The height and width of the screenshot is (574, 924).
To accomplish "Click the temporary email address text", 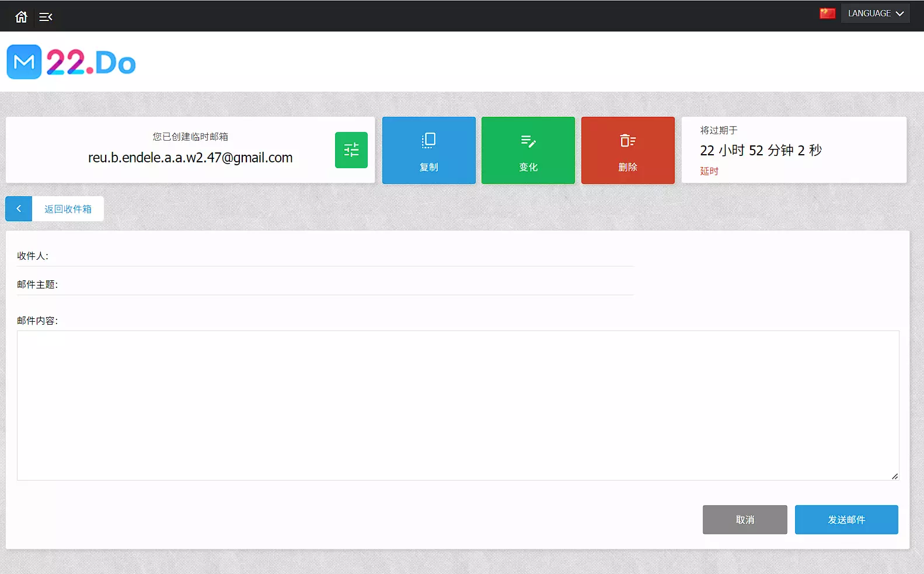I will pos(190,158).
